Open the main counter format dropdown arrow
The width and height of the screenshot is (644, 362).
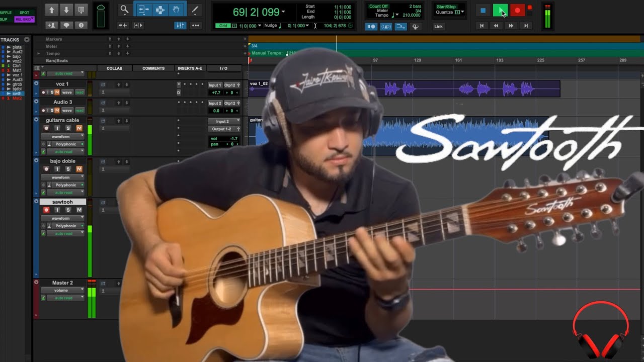click(x=283, y=12)
